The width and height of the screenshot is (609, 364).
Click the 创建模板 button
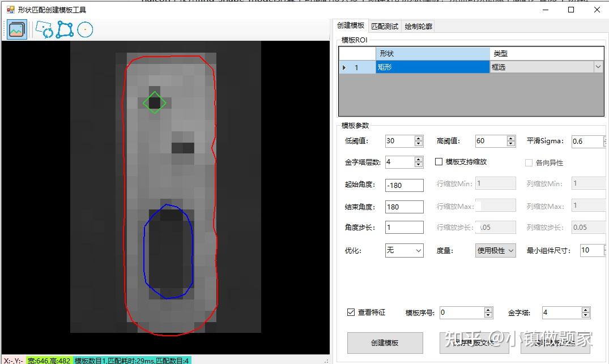pyautogui.click(x=384, y=342)
